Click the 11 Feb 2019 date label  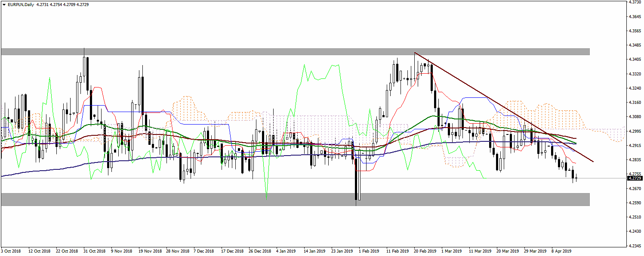point(397,251)
